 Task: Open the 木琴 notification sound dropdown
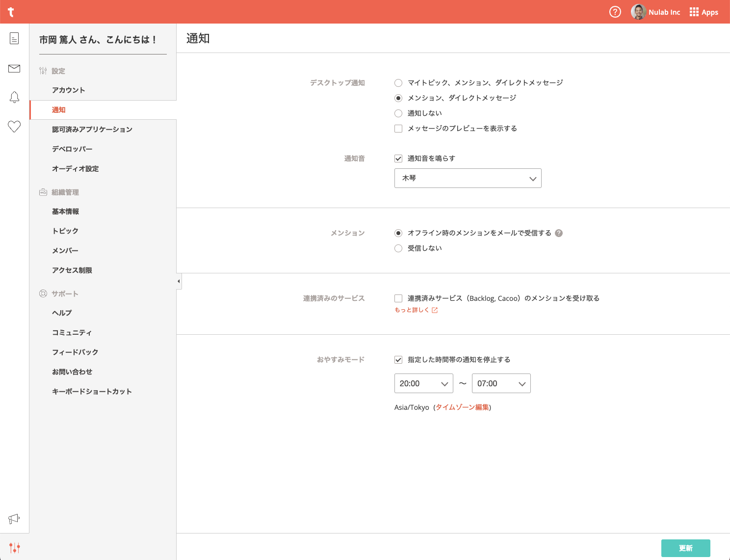point(468,178)
